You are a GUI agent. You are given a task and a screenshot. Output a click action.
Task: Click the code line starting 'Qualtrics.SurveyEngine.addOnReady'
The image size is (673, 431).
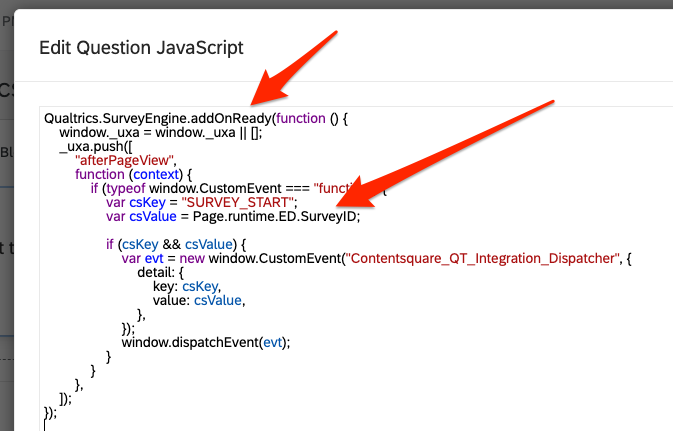196,118
